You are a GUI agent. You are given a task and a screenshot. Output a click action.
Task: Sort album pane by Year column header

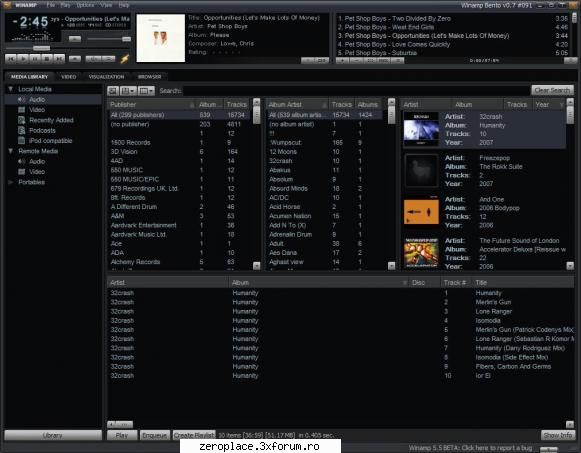[x=548, y=104]
